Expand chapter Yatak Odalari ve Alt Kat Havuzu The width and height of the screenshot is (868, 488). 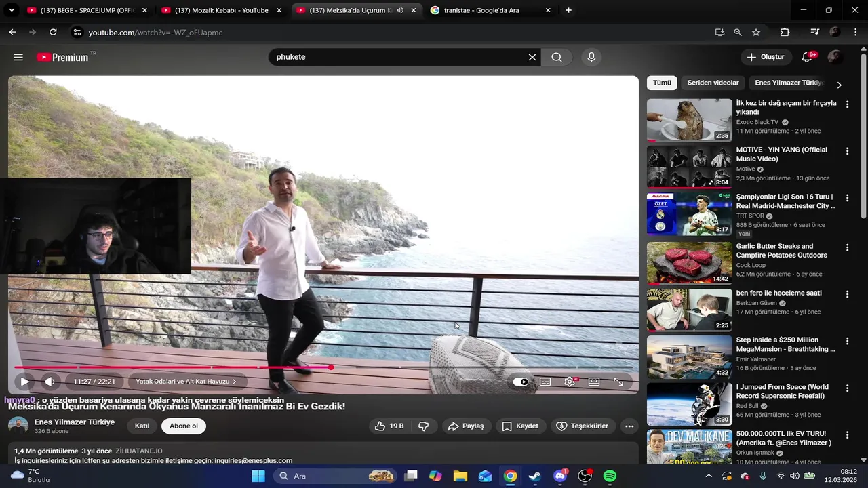pyautogui.click(x=186, y=382)
